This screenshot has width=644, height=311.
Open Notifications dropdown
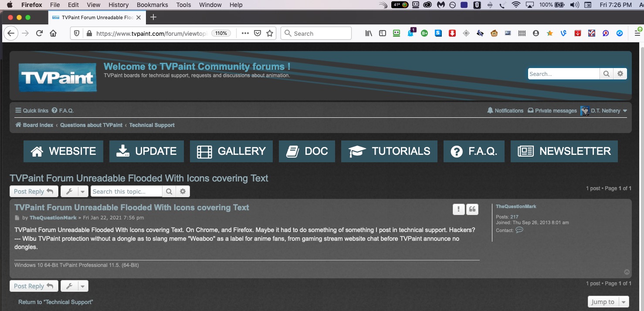point(505,111)
